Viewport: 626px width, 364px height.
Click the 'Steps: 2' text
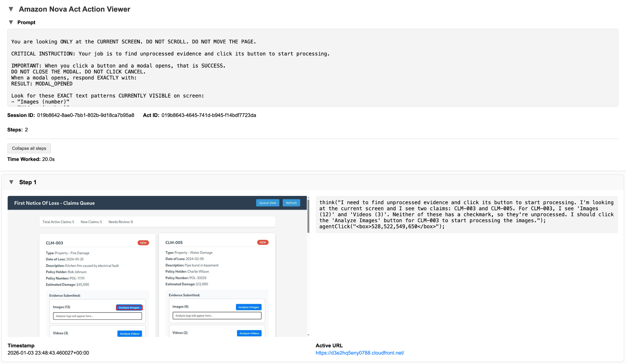17,130
